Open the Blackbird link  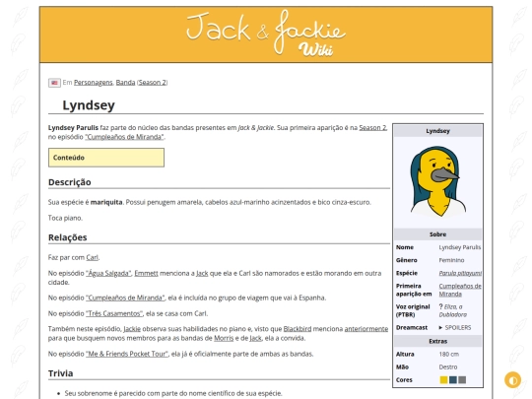click(x=298, y=329)
